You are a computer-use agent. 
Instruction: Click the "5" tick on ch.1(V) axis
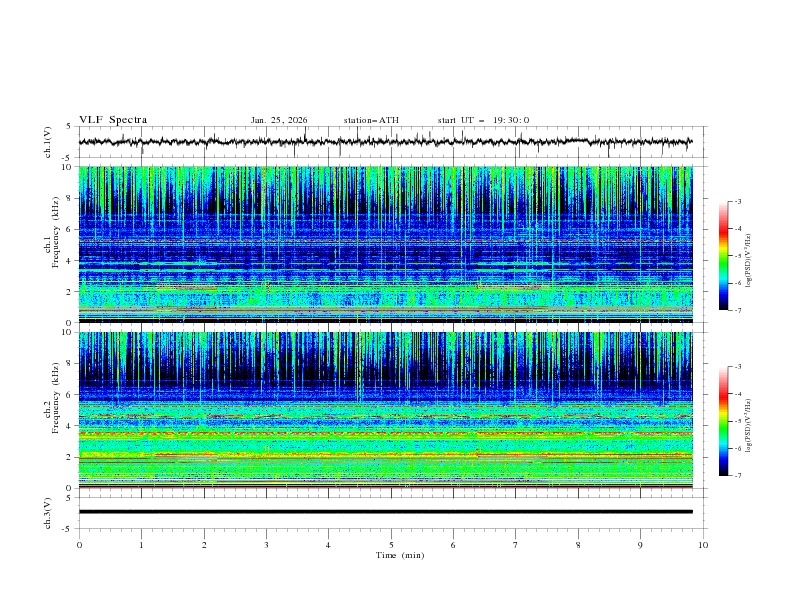pyautogui.click(x=69, y=127)
